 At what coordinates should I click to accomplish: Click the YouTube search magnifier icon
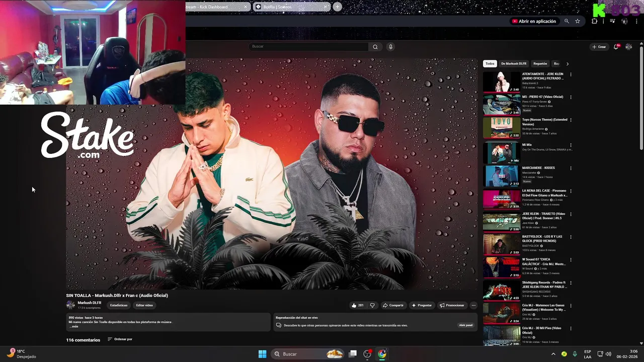click(375, 47)
